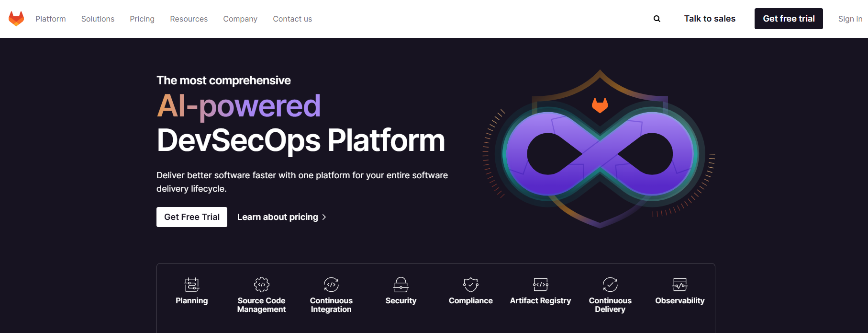Screen dimensions: 868x333
Task: Go to Pricing in the navbar
Action: (142, 19)
